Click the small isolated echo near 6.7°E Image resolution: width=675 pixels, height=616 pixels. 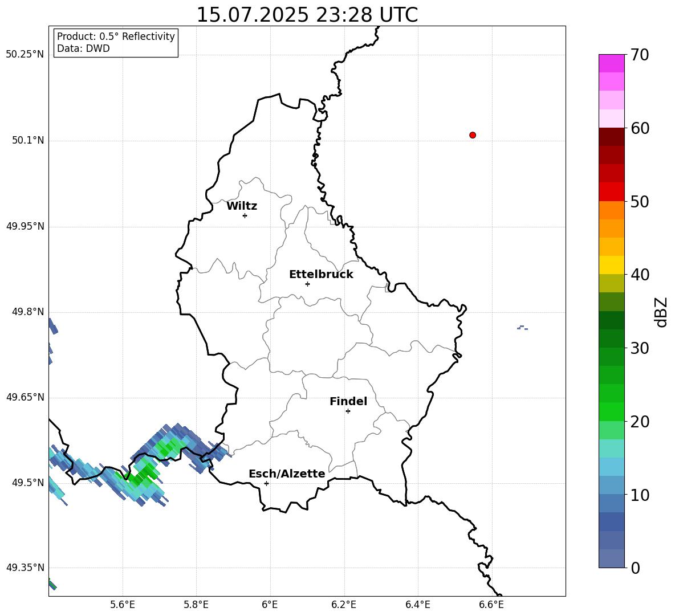point(522,328)
